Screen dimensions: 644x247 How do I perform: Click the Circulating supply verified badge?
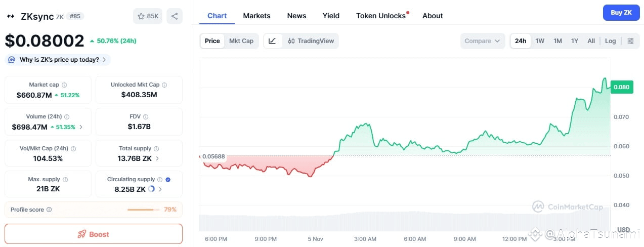coord(168,179)
